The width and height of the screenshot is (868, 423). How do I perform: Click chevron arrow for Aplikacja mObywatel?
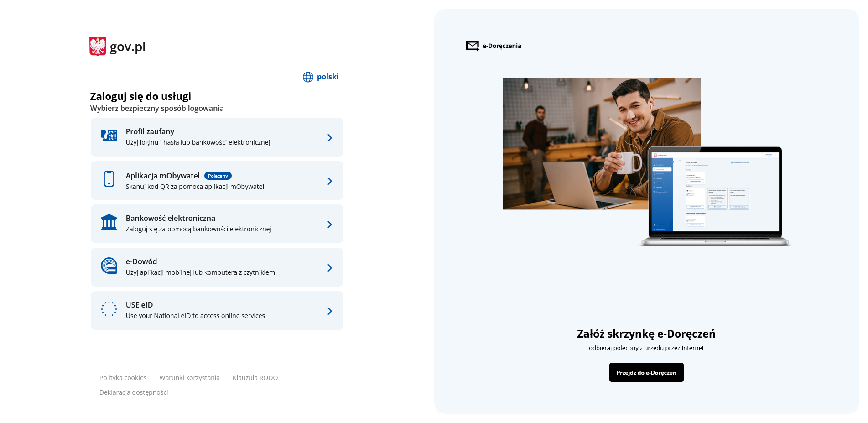click(329, 181)
